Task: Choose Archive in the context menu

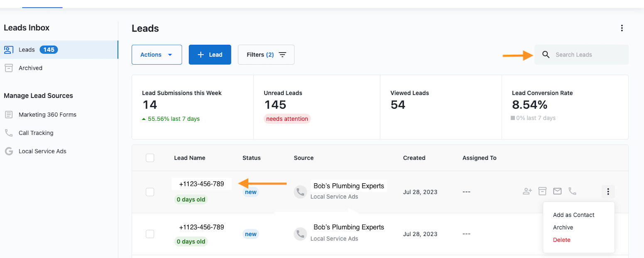Action: tap(563, 227)
